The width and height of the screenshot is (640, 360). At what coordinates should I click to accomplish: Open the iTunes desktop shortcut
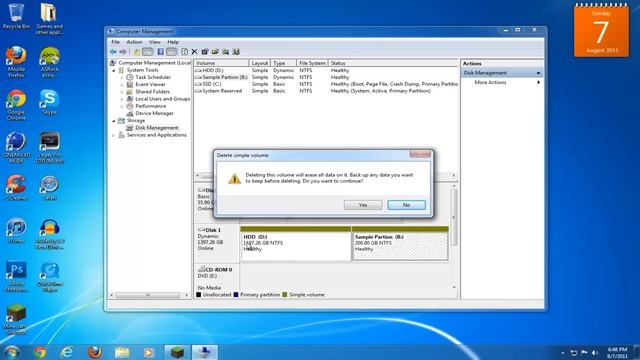16,231
